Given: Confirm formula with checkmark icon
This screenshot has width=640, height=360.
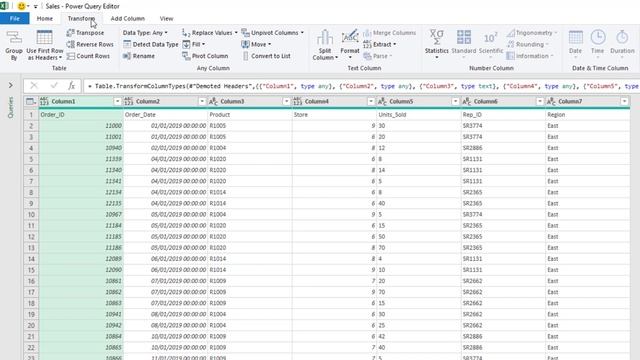Looking at the screenshot, I should click(x=54, y=86).
